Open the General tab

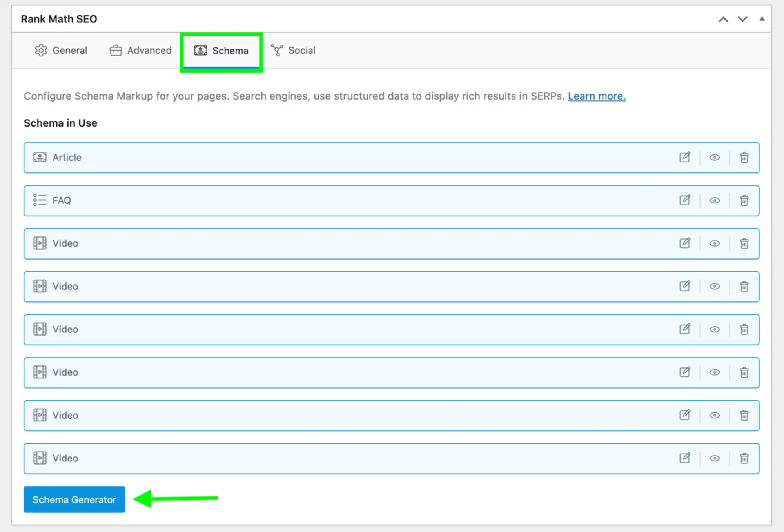click(61, 51)
